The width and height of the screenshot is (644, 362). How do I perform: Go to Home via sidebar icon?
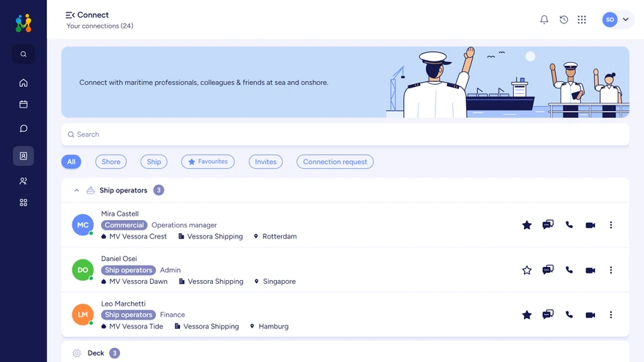tap(23, 83)
